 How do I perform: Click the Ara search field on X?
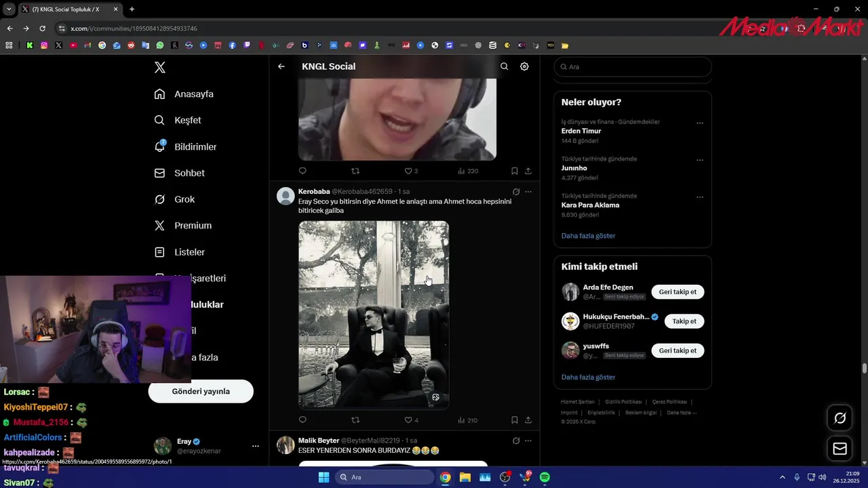(x=633, y=67)
